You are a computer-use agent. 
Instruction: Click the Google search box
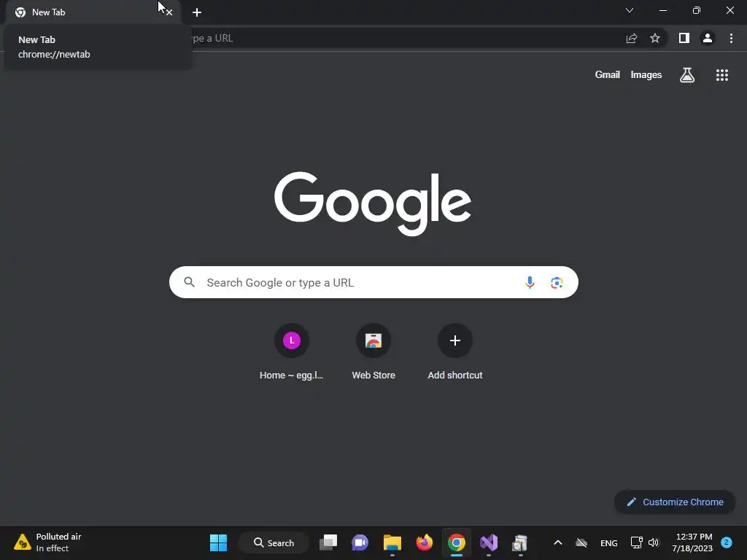point(373,282)
